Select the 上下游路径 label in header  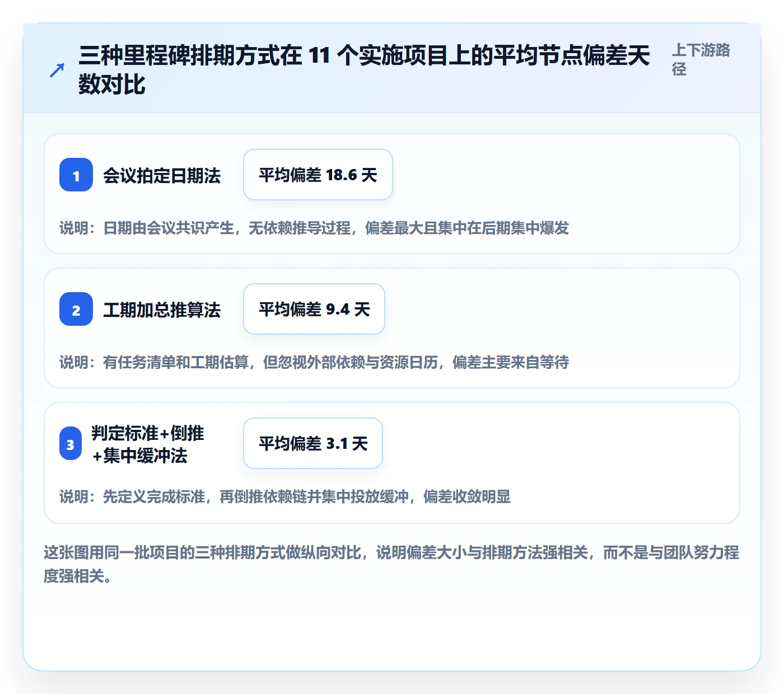tap(701, 59)
